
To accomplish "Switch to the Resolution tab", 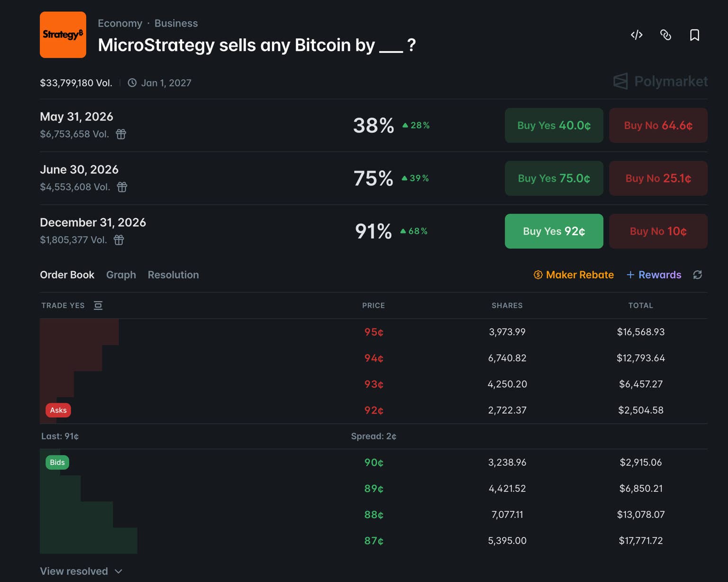I will point(173,275).
